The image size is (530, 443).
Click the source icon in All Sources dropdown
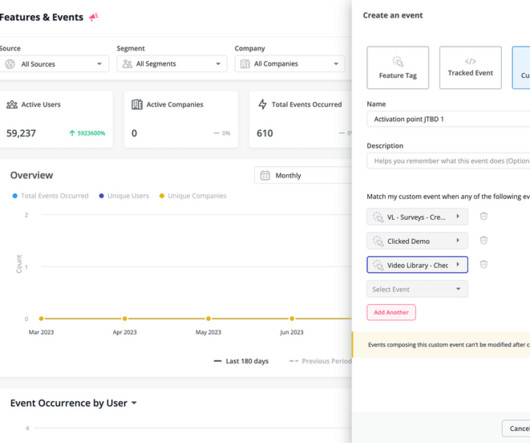click(10, 64)
